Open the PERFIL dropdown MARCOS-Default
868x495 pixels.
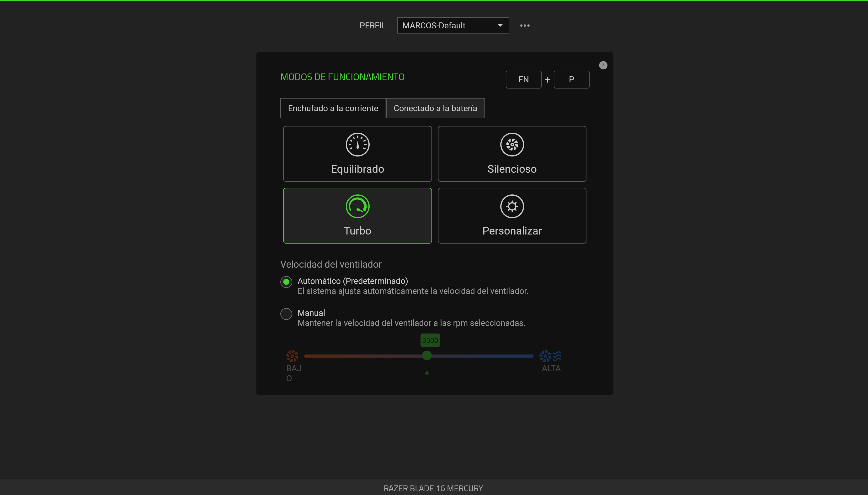[x=453, y=26]
